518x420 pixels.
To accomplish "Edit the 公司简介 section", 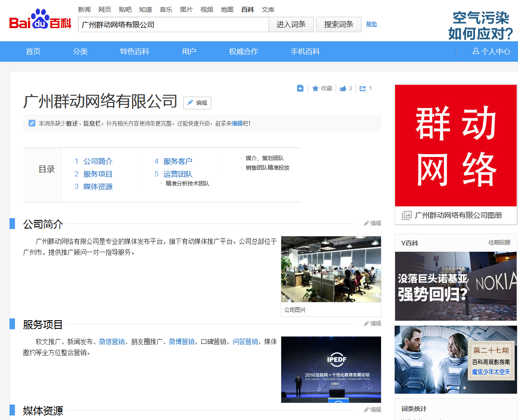I will coord(372,224).
